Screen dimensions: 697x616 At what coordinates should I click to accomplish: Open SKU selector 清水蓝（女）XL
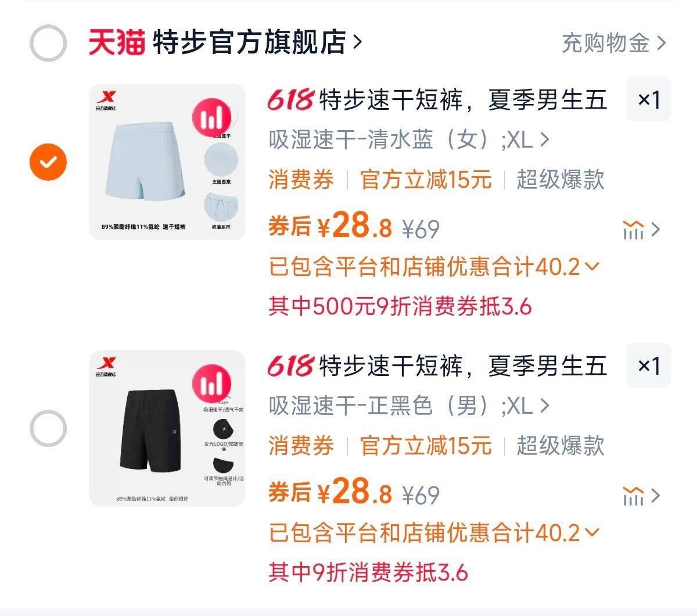[x=407, y=139]
